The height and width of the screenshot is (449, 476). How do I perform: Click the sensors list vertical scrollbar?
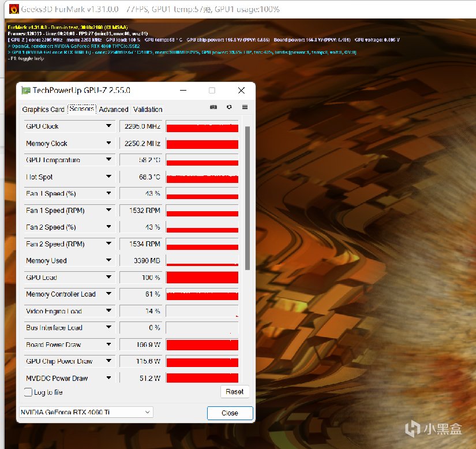click(x=248, y=198)
